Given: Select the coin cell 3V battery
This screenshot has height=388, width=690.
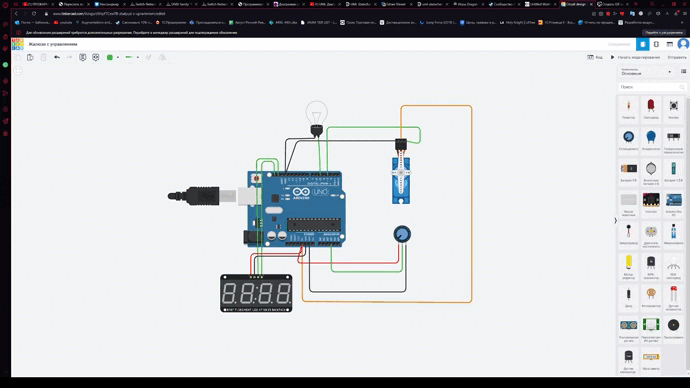Looking at the screenshot, I should tap(651, 171).
